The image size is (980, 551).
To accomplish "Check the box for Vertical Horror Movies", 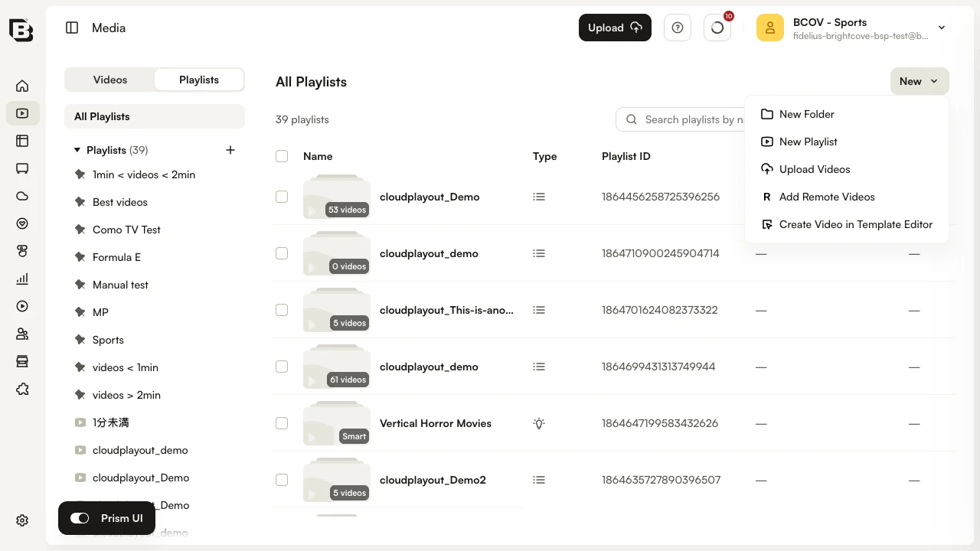I will click(282, 423).
